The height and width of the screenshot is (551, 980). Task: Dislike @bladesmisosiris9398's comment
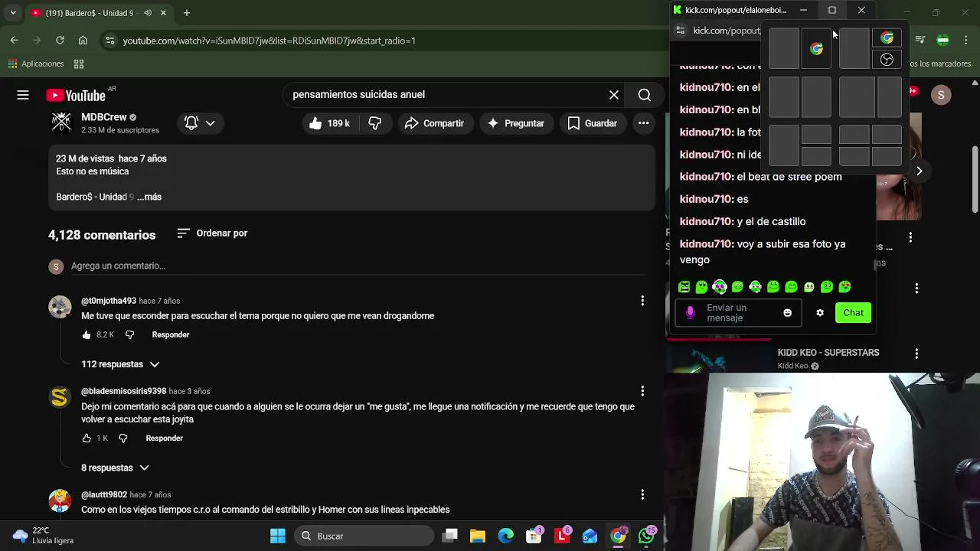tap(123, 438)
